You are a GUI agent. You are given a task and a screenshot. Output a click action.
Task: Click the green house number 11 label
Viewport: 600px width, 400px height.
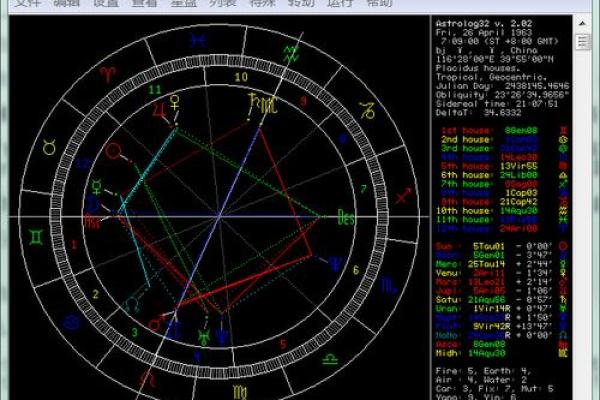click(x=155, y=90)
